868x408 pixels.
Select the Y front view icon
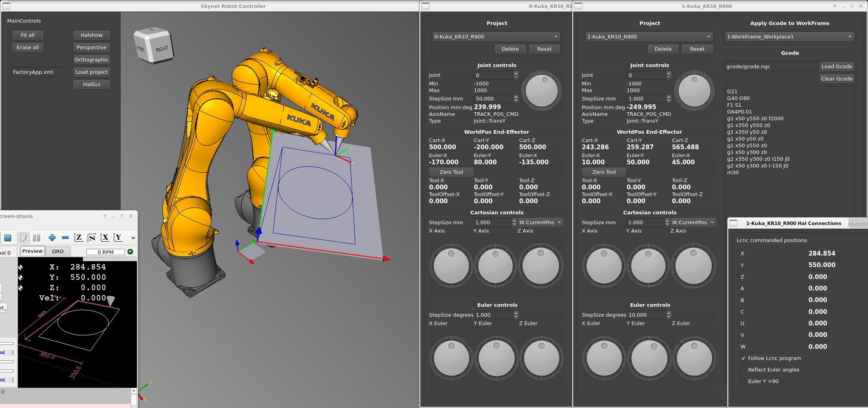click(x=118, y=237)
